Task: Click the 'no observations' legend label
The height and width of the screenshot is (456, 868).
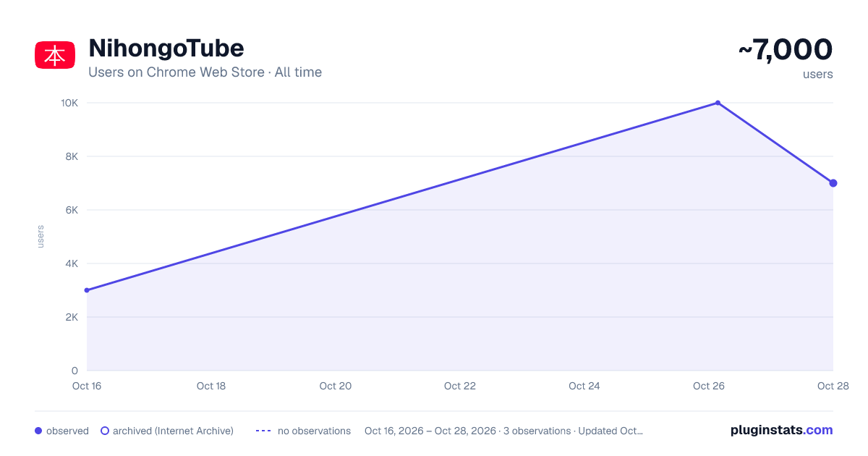Action: (314, 431)
